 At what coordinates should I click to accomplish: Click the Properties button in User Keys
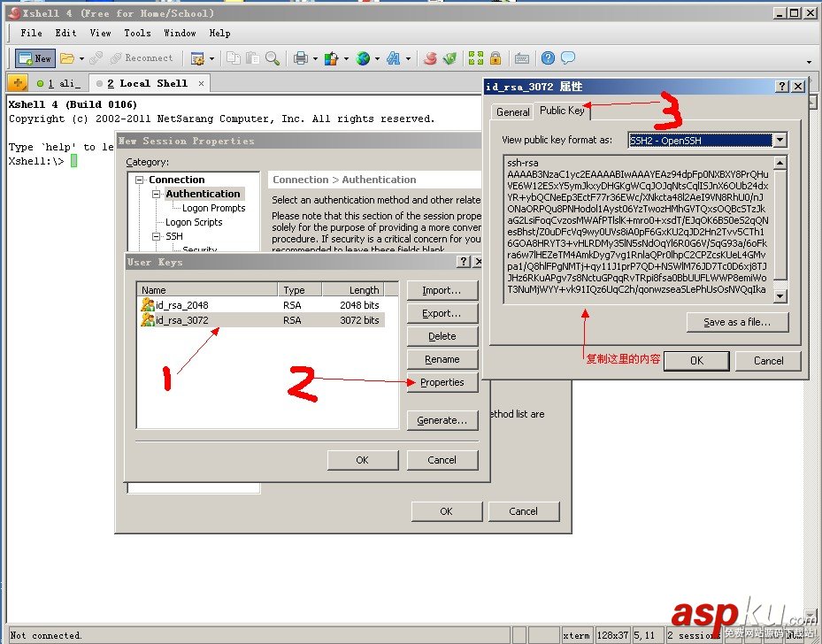442,382
